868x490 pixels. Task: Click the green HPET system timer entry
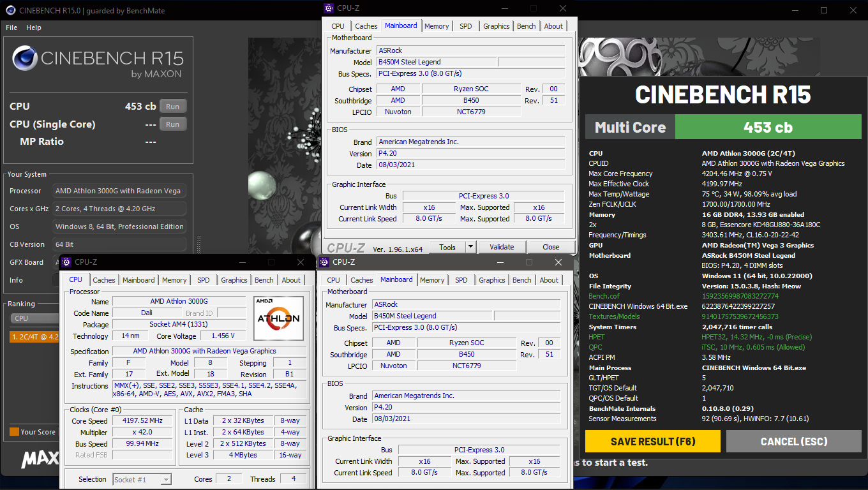coord(597,337)
